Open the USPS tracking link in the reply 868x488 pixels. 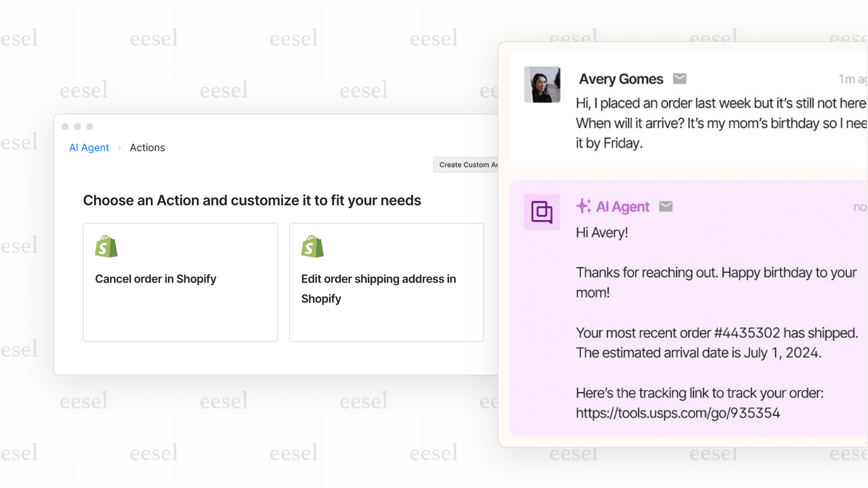click(x=678, y=413)
